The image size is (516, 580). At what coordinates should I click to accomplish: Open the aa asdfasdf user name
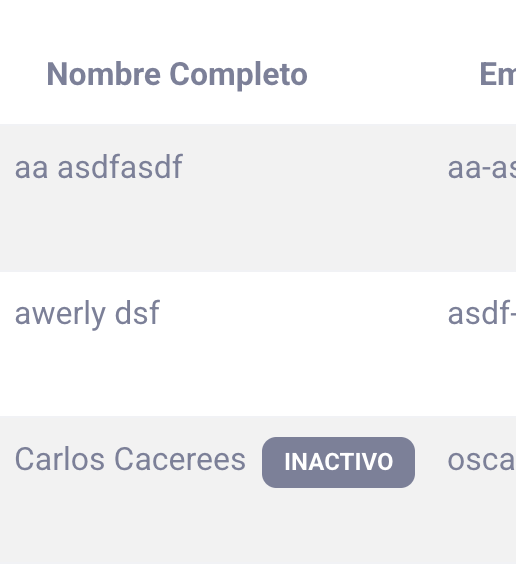coord(98,167)
